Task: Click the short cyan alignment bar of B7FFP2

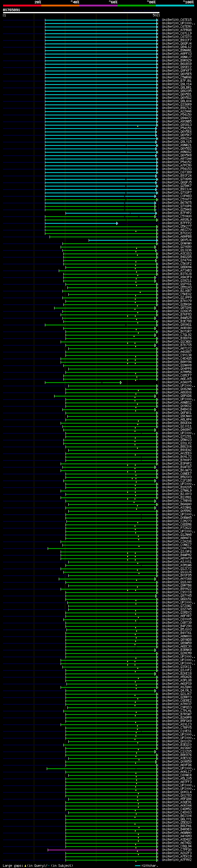Action: pos(82,224)
